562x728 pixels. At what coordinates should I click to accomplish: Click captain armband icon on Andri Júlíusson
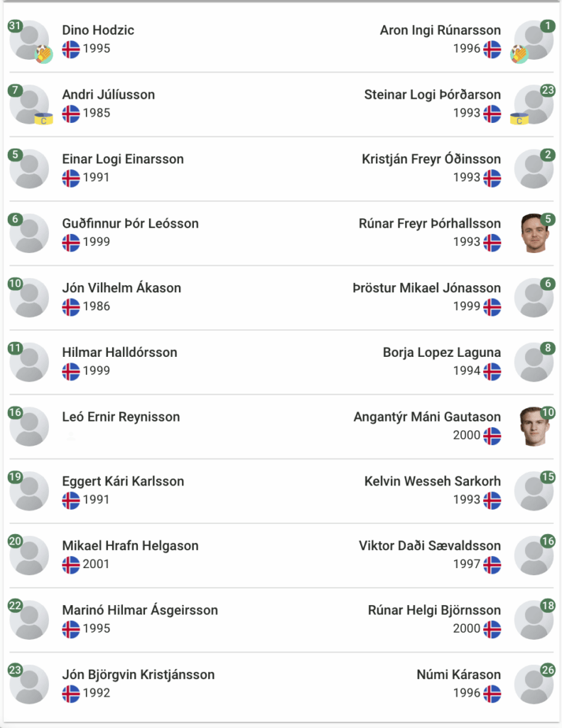(43, 119)
